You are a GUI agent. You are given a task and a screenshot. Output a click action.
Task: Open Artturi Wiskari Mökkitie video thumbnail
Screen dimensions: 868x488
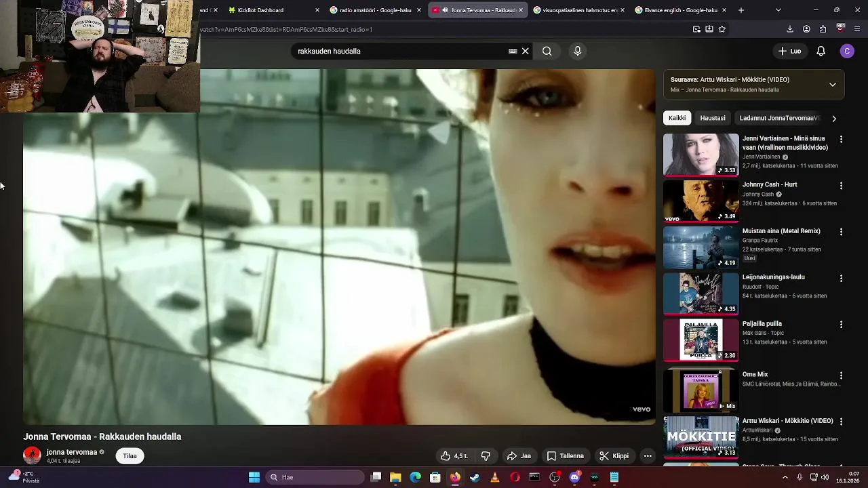pyautogui.click(x=701, y=437)
